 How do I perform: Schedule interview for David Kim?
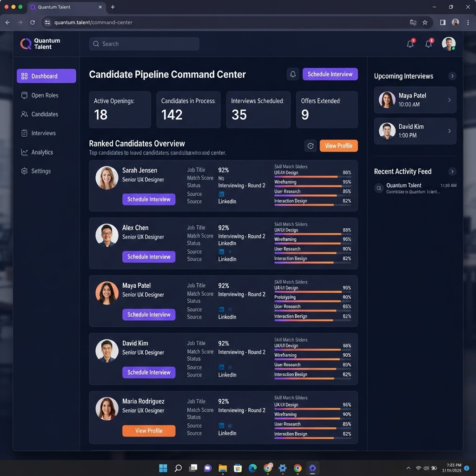[149, 372]
